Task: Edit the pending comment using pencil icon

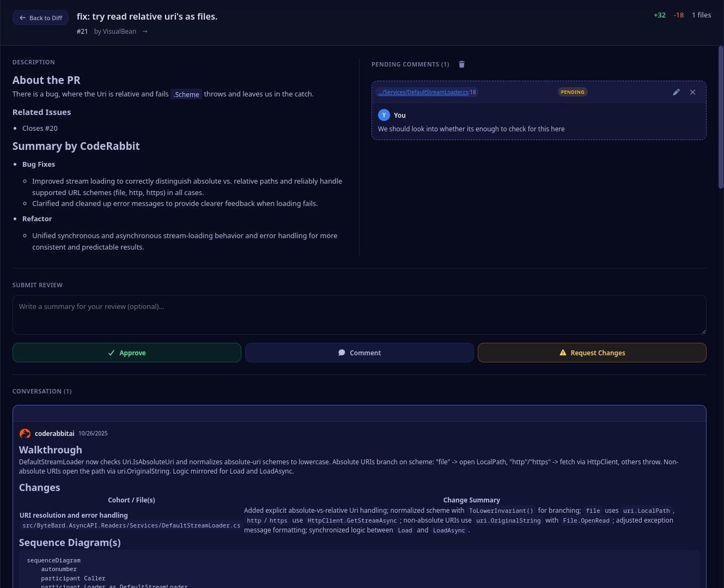Action: point(676,92)
